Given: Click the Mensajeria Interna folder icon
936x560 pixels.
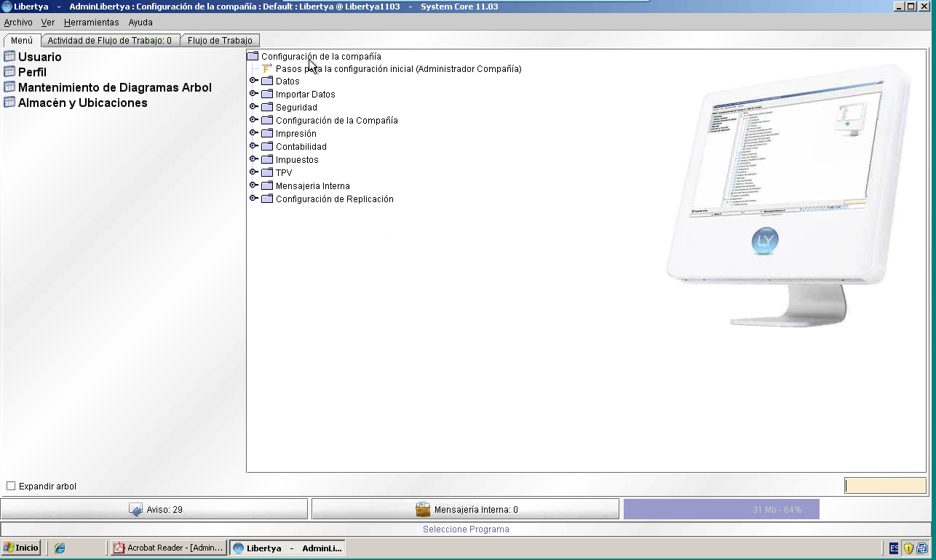Looking at the screenshot, I should pyautogui.click(x=267, y=186).
